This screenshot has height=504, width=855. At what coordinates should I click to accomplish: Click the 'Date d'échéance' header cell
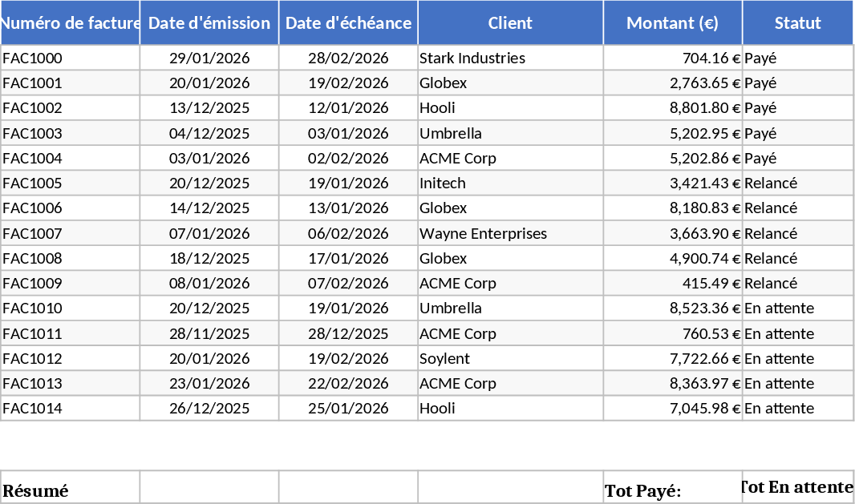coord(348,23)
